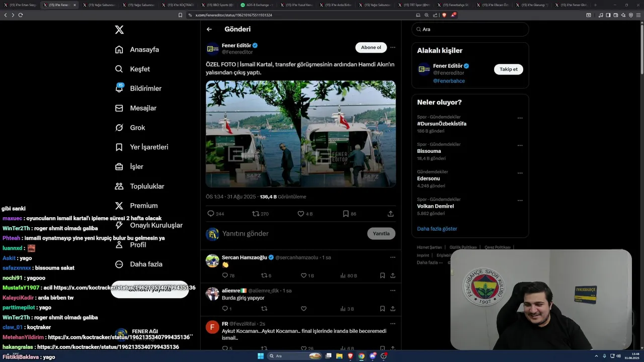Image resolution: width=644 pixels, height=362 pixels.
Task: Open Yer İşaretleri bookmarks
Action: click(141, 147)
